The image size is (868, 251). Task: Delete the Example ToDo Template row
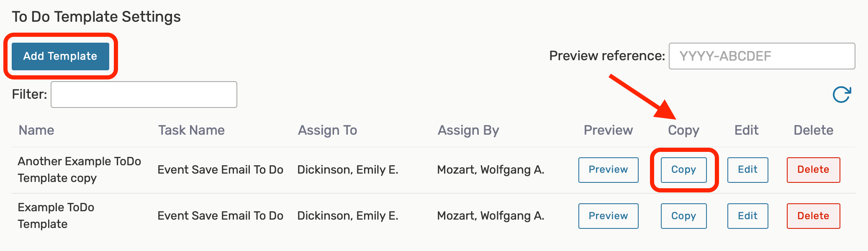tap(813, 216)
